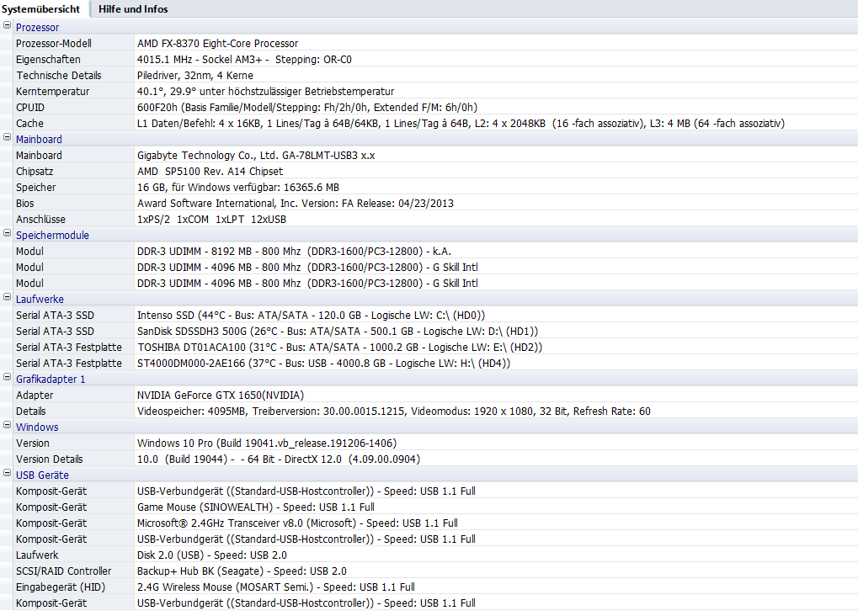This screenshot has height=616, width=858.
Task: Click the Kerntemperatur row label
Action: pyautogui.click(x=52, y=92)
